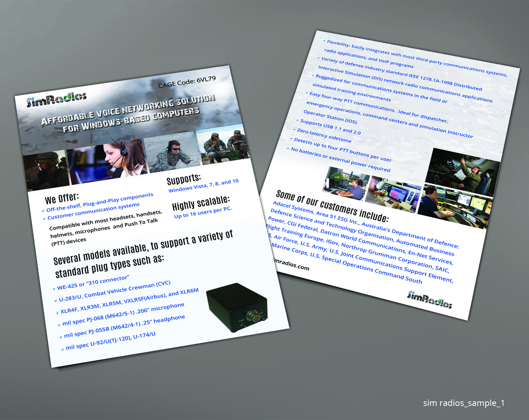
Task: Click 'Defence Science and Technology Organisation' line
Action: [361, 233]
